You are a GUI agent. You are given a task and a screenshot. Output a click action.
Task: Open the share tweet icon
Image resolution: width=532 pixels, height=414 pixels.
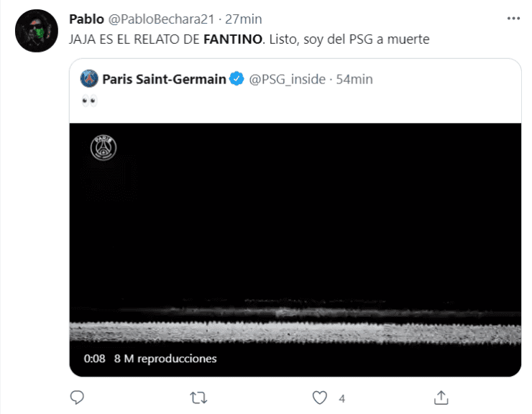click(x=441, y=397)
